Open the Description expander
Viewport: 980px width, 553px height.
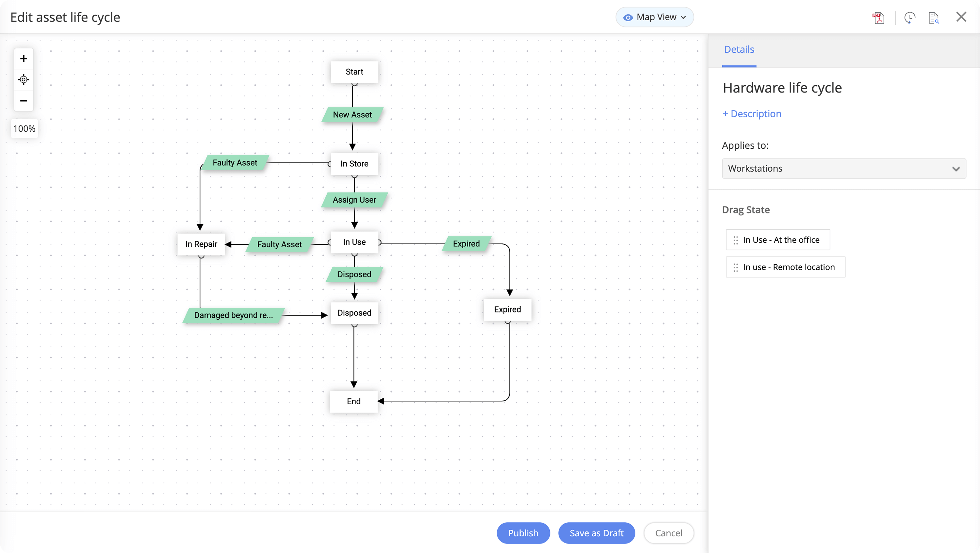pos(752,113)
